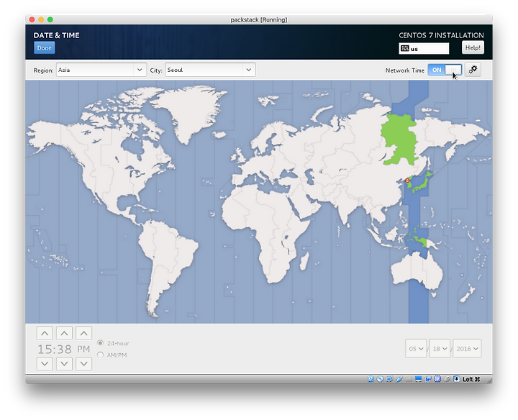Maximize the packstack VM window
518x420 pixels.
click(x=50, y=19)
